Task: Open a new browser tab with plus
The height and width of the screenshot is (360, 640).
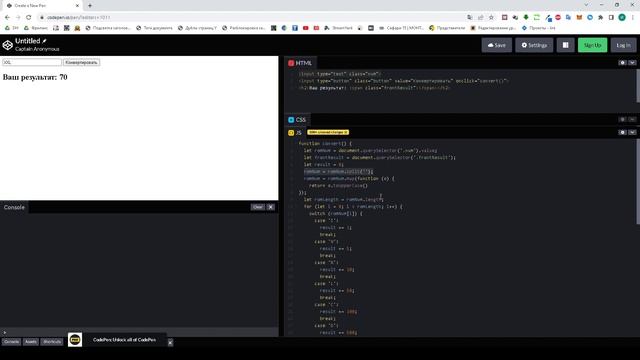Action: [90, 6]
